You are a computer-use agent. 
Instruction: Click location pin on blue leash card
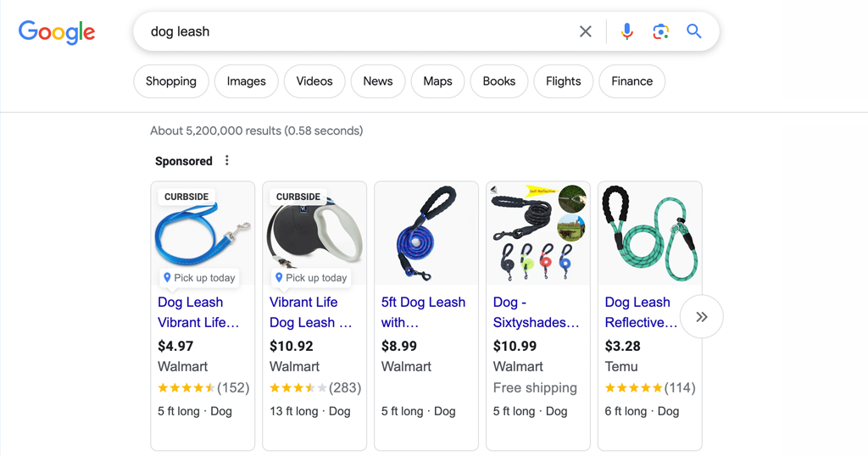click(167, 277)
